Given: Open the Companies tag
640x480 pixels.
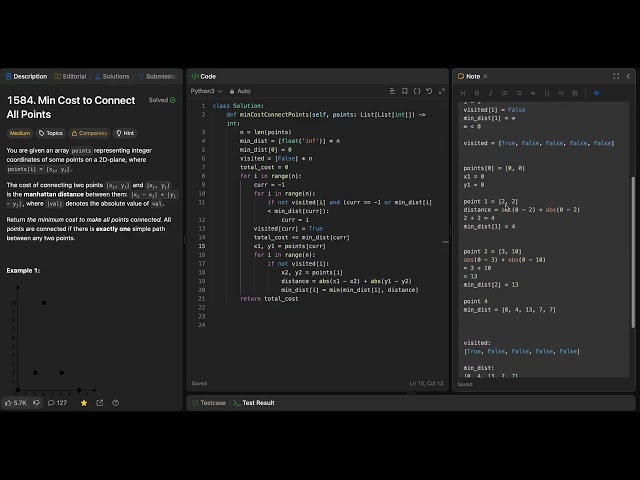Looking at the screenshot, I should [x=89, y=133].
